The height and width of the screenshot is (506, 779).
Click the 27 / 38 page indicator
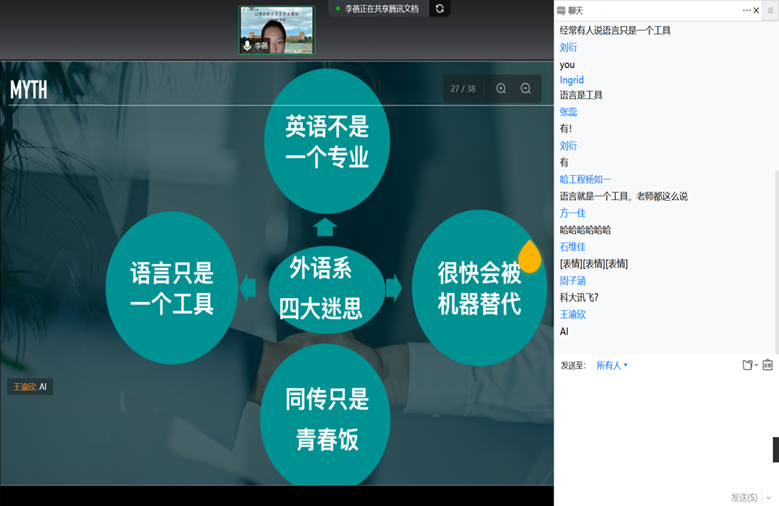point(462,89)
